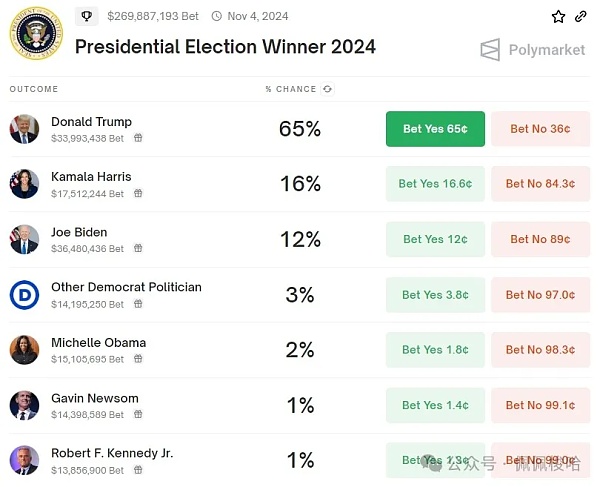Open the Robert F. Kennedy Jr. outcome name

pyautogui.click(x=112, y=453)
